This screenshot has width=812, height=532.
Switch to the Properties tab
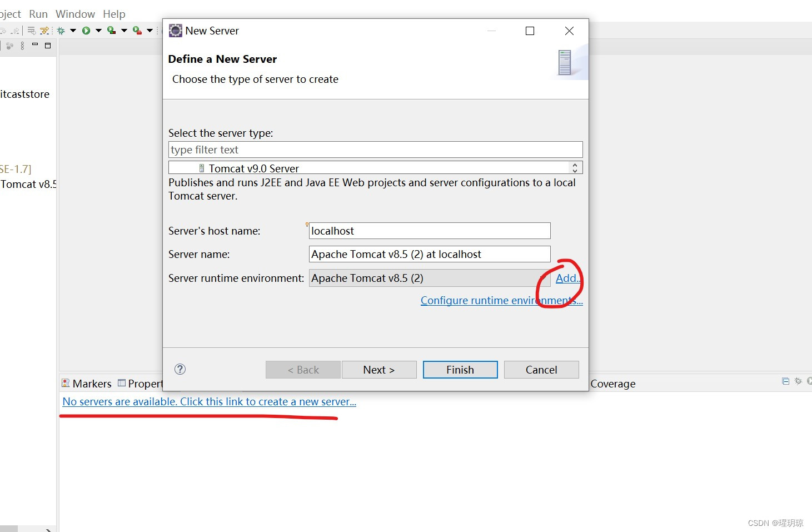pos(140,384)
